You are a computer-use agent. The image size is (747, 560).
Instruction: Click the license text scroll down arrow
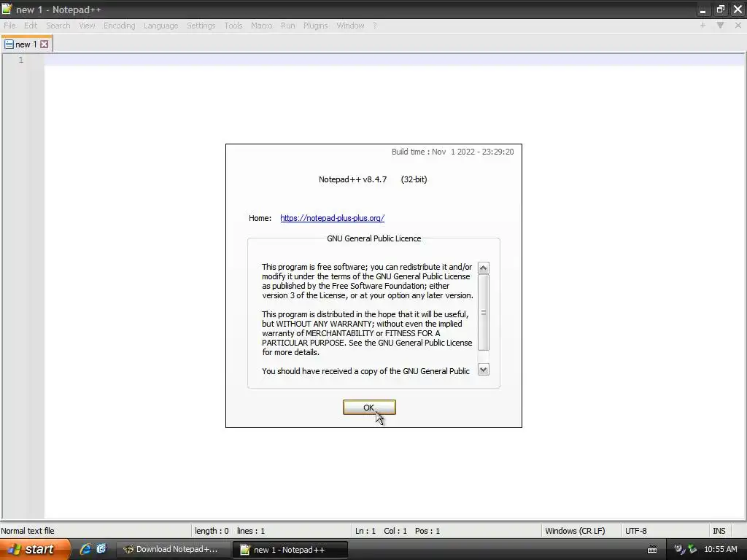click(x=483, y=370)
